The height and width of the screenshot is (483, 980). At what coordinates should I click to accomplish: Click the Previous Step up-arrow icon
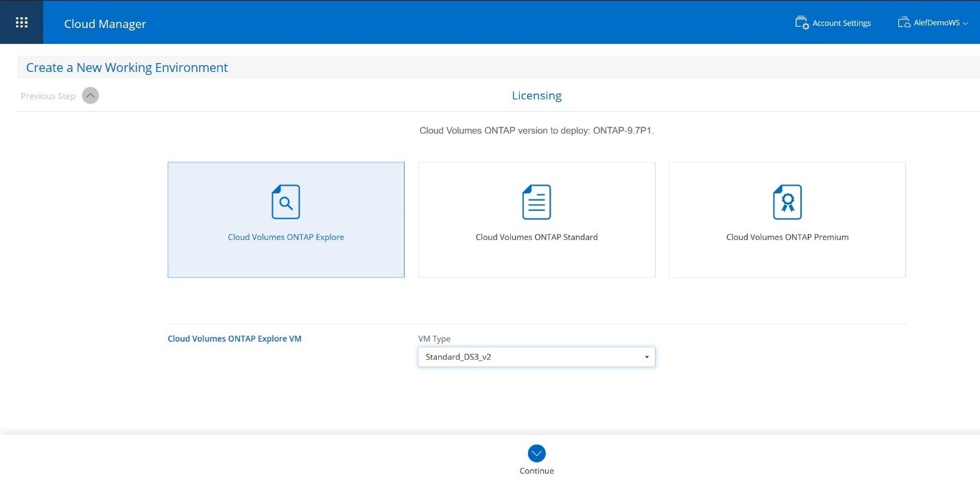(91, 96)
